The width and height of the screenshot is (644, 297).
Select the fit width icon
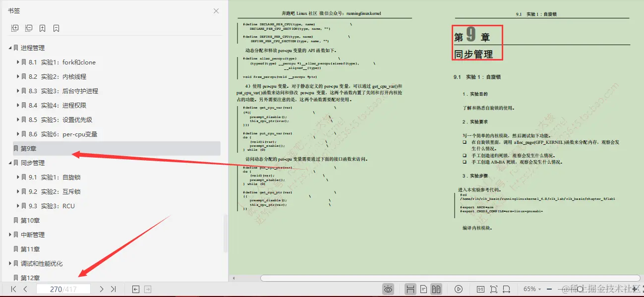pos(506,289)
